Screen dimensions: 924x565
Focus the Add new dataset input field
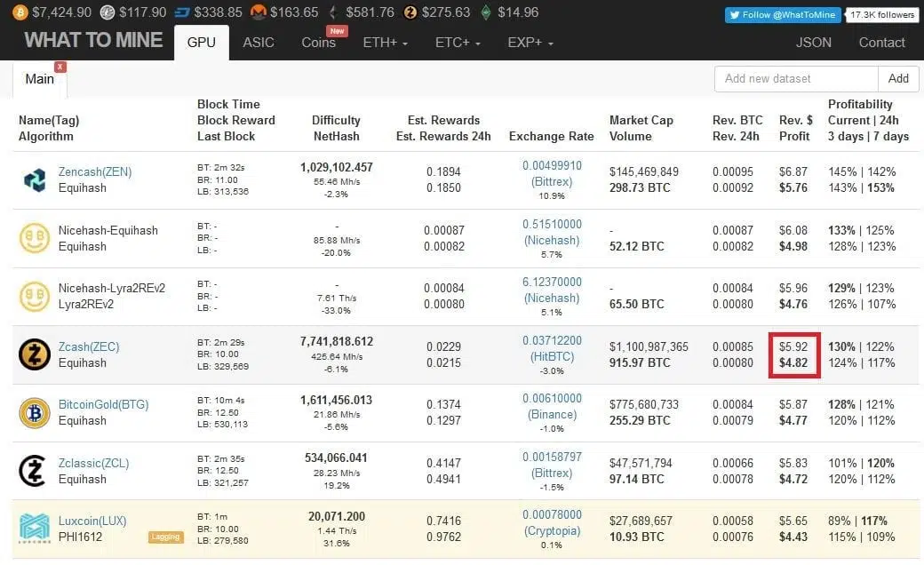[x=796, y=78]
